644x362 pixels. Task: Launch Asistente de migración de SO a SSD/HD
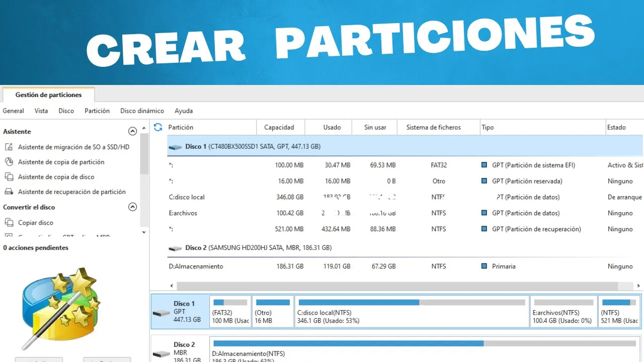click(x=73, y=147)
